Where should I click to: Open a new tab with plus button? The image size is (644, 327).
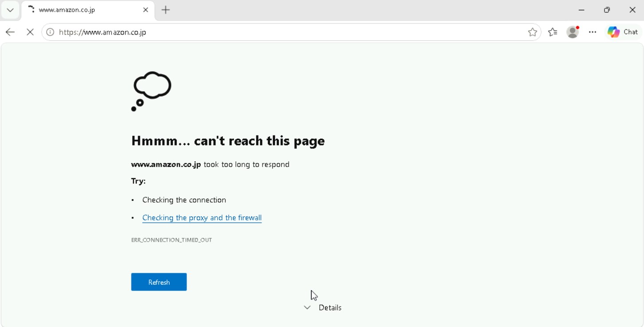(166, 10)
